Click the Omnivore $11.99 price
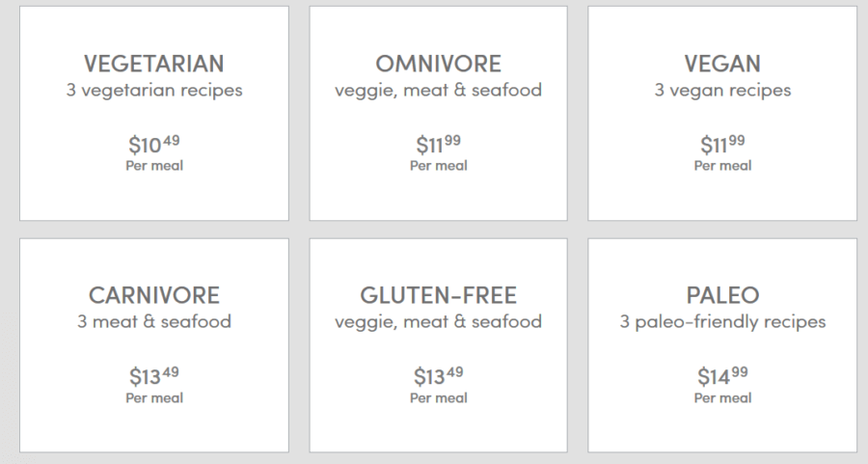 point(439,145)
